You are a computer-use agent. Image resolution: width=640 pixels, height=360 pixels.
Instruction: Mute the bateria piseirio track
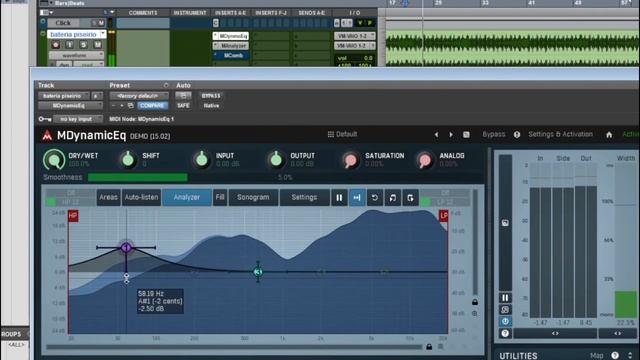pos(98,44)
